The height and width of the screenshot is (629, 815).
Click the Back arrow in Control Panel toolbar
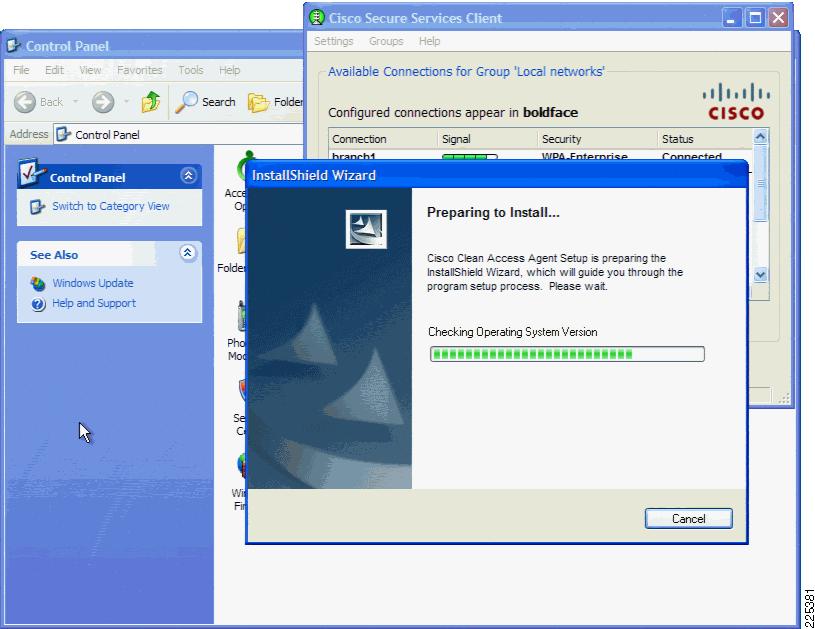point(25,102)
